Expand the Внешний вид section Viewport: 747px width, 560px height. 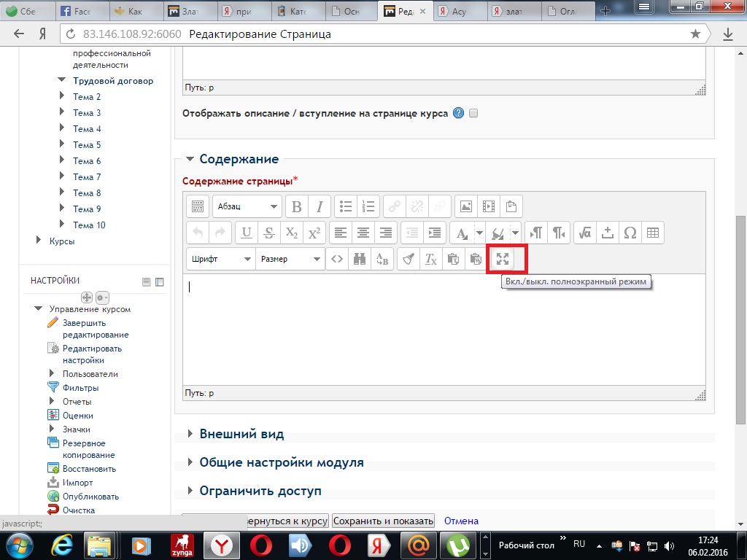[x=190, y=434]
